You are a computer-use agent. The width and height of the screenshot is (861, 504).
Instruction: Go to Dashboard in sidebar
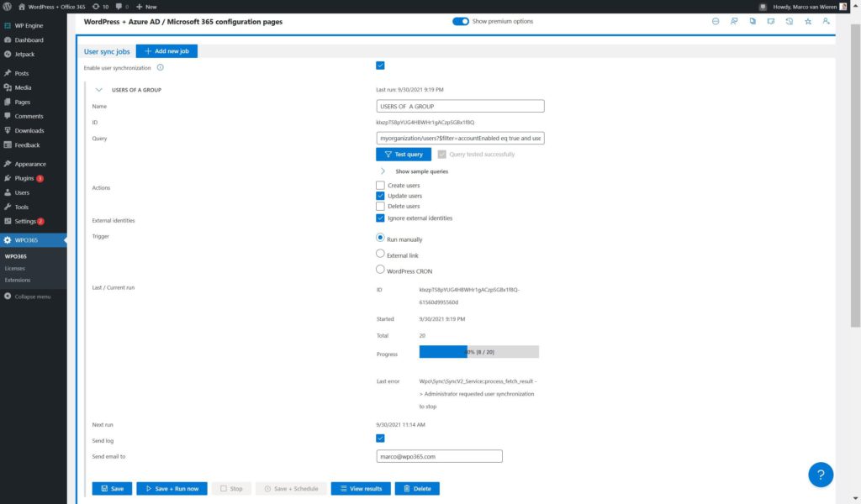[x=29, y=40]
